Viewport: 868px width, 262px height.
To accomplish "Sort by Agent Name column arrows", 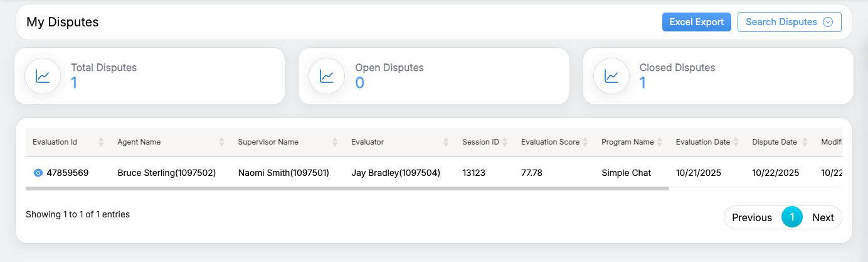I will [x=221, y=142].
